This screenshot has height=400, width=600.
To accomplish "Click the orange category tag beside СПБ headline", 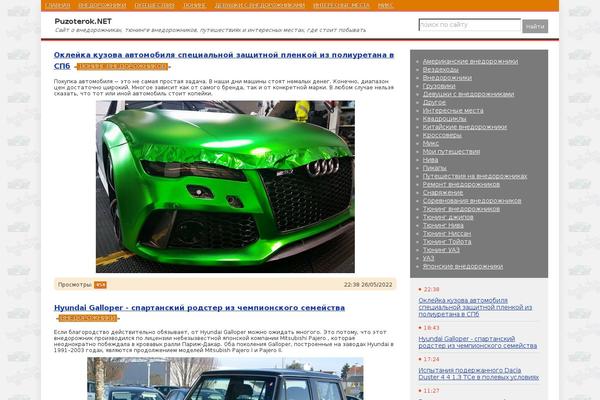I will point(122,67).
